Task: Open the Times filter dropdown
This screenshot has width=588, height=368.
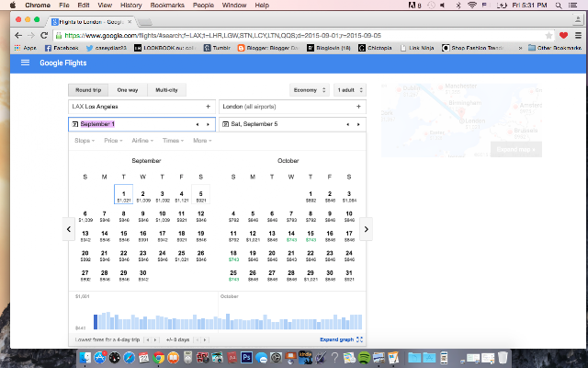Action: [x=173, y=141]
